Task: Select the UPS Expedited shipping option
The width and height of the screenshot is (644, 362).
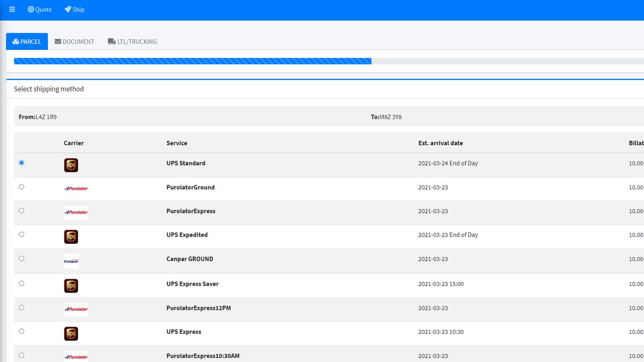Action: click(21, 234)
